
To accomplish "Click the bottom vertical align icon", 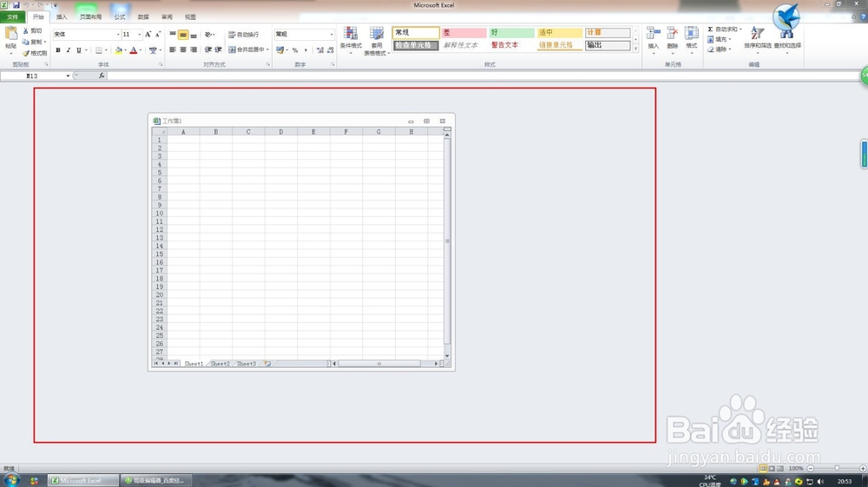I will (194, 35).
